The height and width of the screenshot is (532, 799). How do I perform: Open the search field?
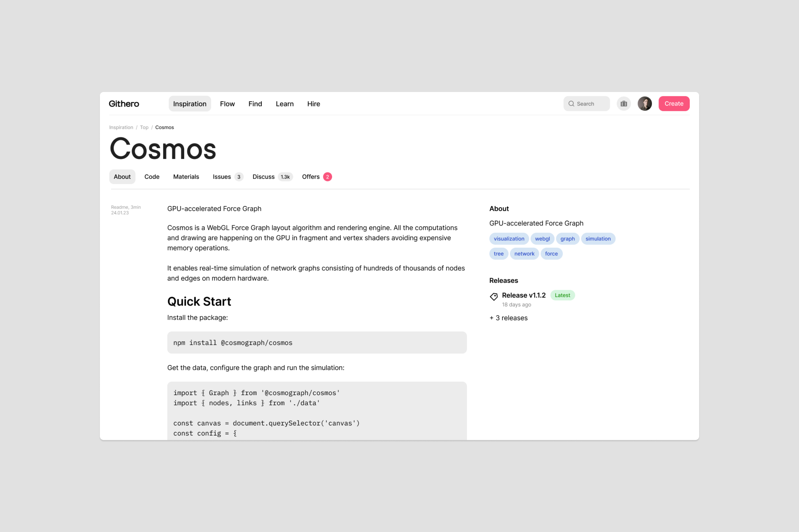coord(586,103)
